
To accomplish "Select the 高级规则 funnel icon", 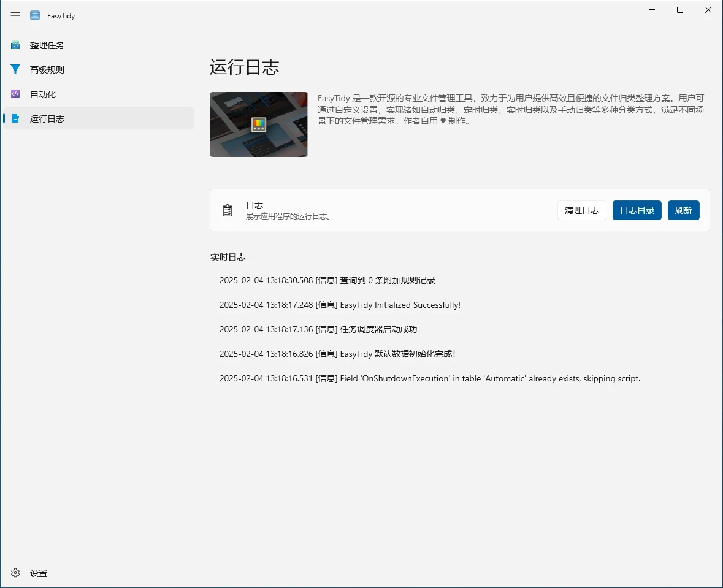I will 15,70.
